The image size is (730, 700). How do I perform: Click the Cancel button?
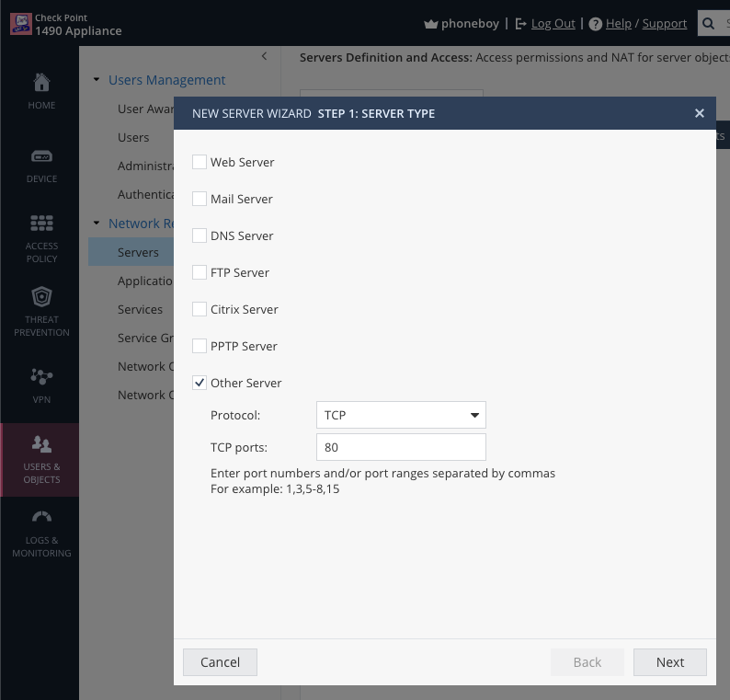pos(220,662)
